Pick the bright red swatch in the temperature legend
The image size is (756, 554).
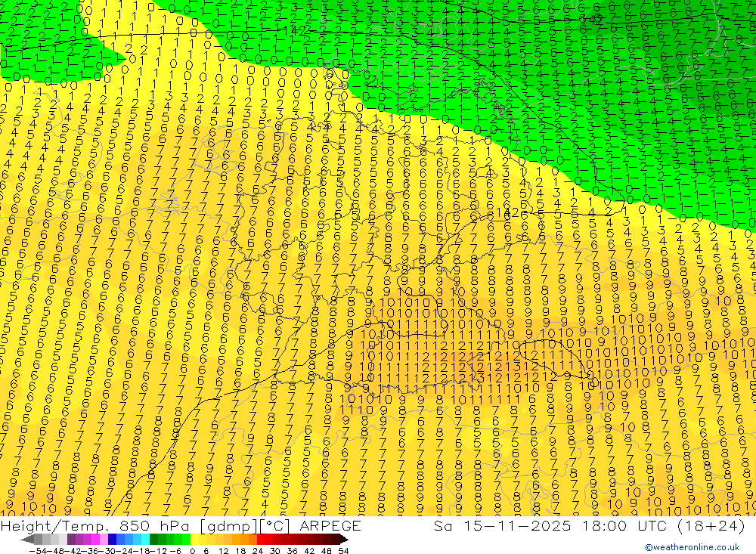tap(261, 539)
